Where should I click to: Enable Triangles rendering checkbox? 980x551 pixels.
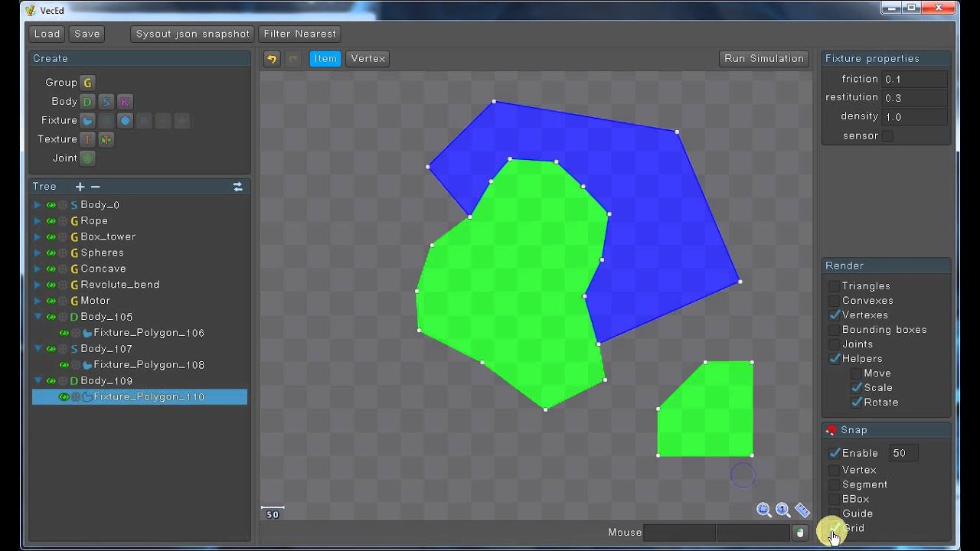pyautogui.click(x=834, y=286)
